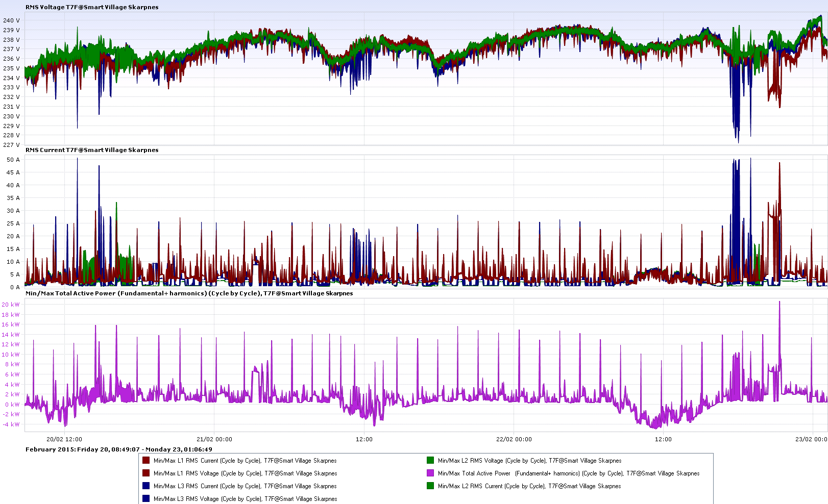Click the 233 V voltage axis label
This screenshot has height=504, width=828.
click(11, 87)
